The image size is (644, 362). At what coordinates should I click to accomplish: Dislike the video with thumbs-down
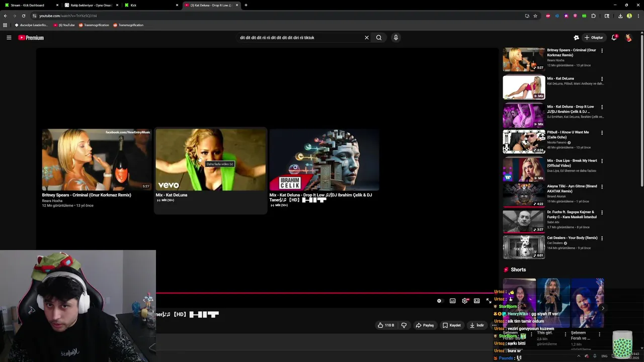click(404, 325)
